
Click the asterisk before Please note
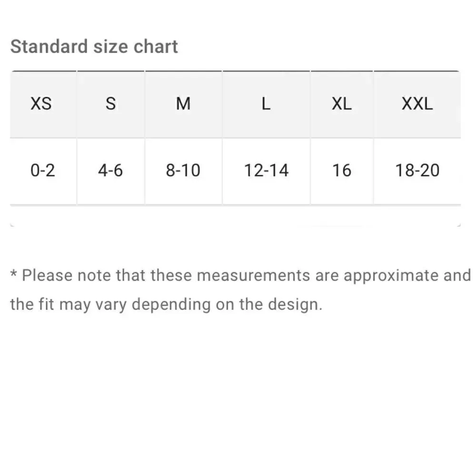pyautogui.click(x=14, y=273)
